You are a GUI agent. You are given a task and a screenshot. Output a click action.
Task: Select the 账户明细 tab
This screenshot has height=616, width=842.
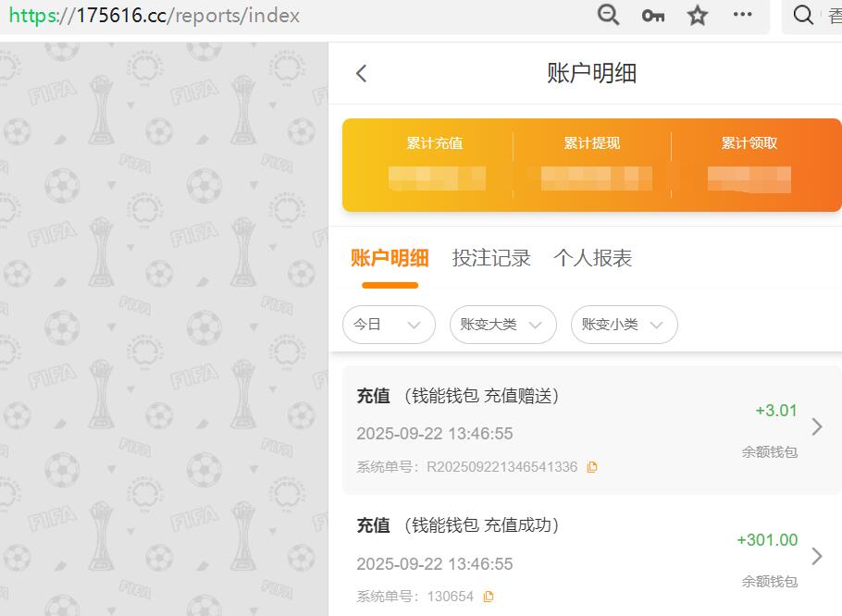[390, 258]
